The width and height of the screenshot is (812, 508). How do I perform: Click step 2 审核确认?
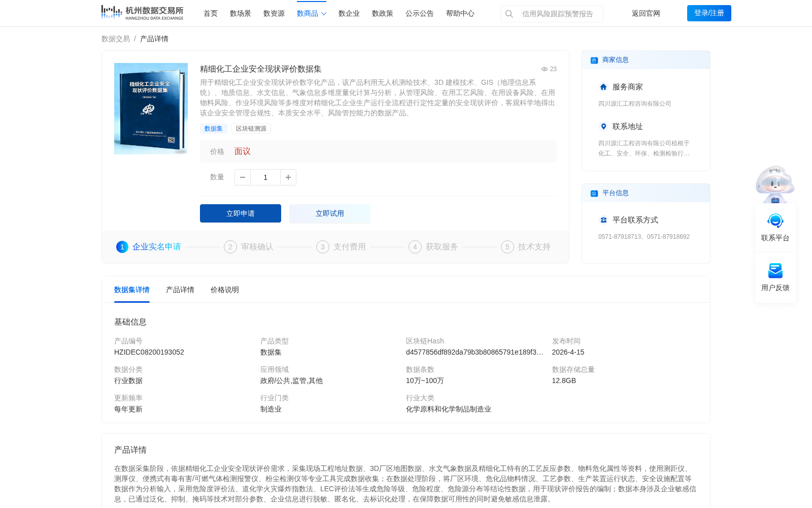point(249,247)
